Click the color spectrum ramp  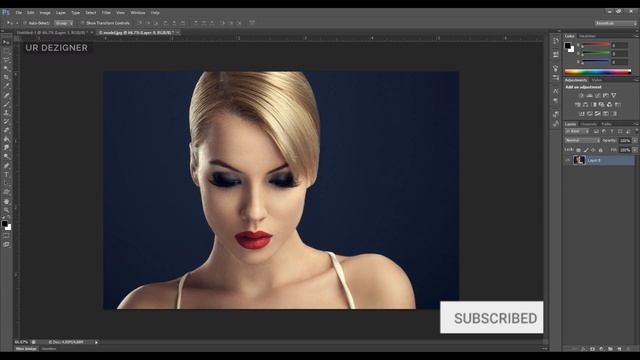point(598,72)
